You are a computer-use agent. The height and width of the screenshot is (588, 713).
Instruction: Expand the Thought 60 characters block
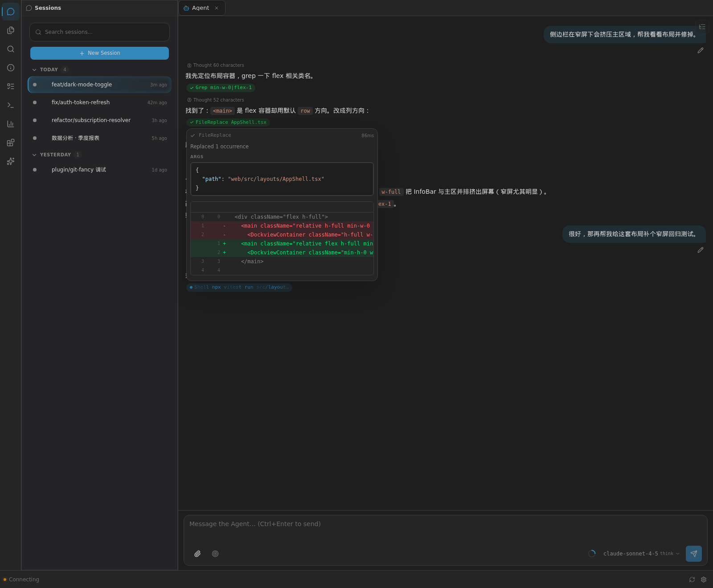(216, 65)
